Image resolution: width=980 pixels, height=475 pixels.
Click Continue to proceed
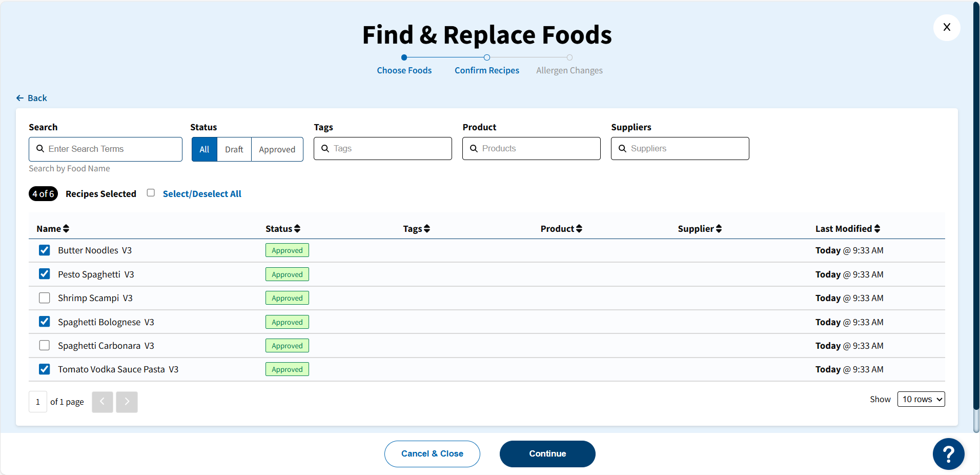pos(547,453)
